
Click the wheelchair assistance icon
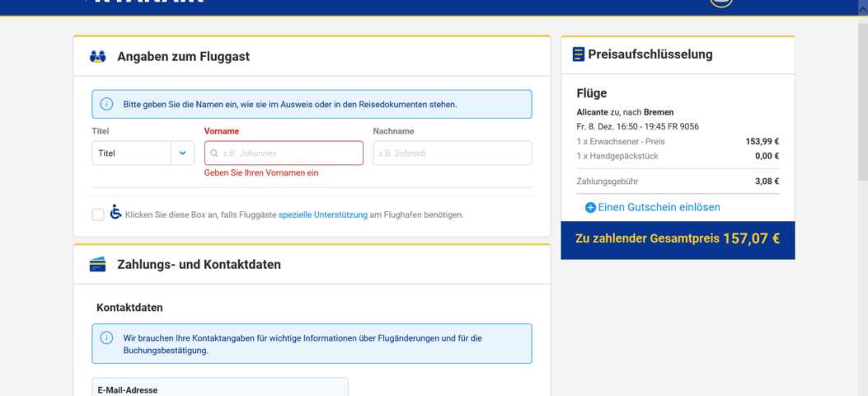(115, 212)
